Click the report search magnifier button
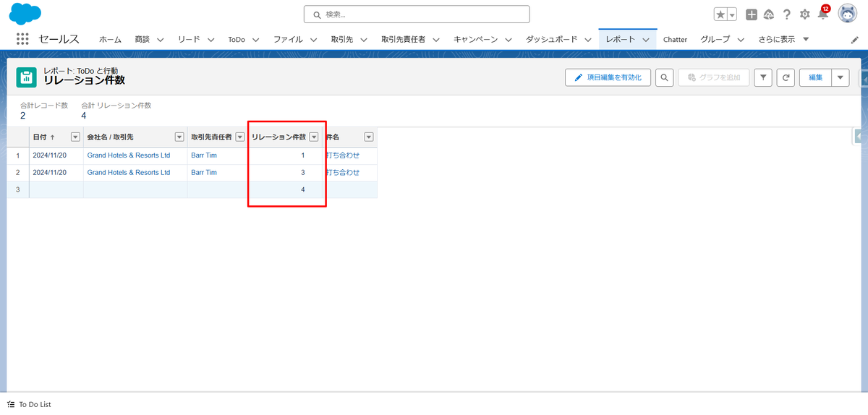 (x=665, y=77)
